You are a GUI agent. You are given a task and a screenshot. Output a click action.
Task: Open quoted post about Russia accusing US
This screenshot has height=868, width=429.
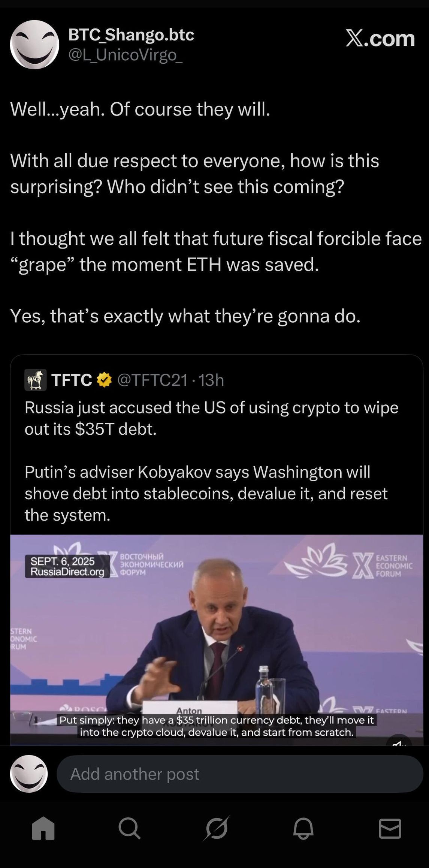click(x=211, y=461)
